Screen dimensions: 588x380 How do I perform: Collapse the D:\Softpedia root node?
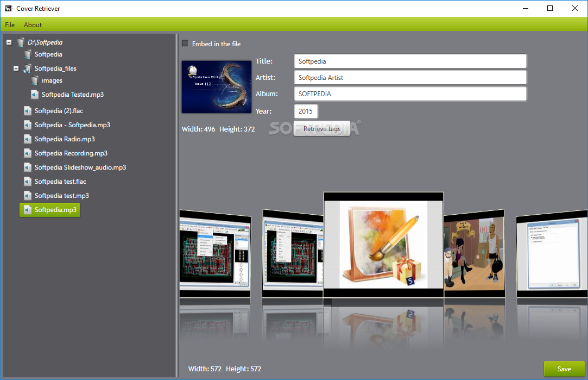tap(9, 42)
